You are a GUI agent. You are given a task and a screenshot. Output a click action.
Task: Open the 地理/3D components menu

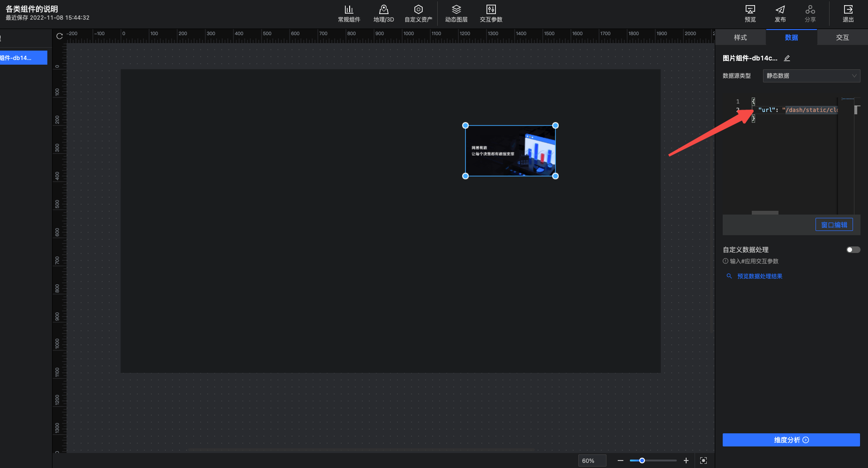(383, 14)
